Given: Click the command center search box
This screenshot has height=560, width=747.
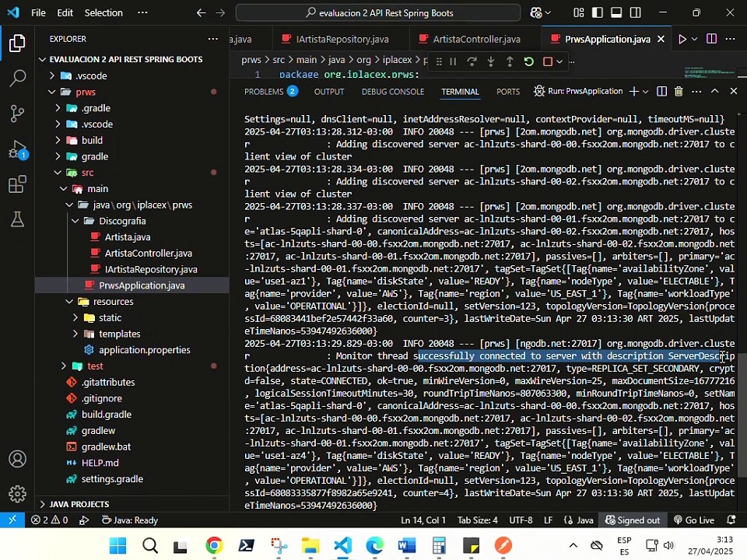Looking at the screenshot, I should click(x=378, y=13).
